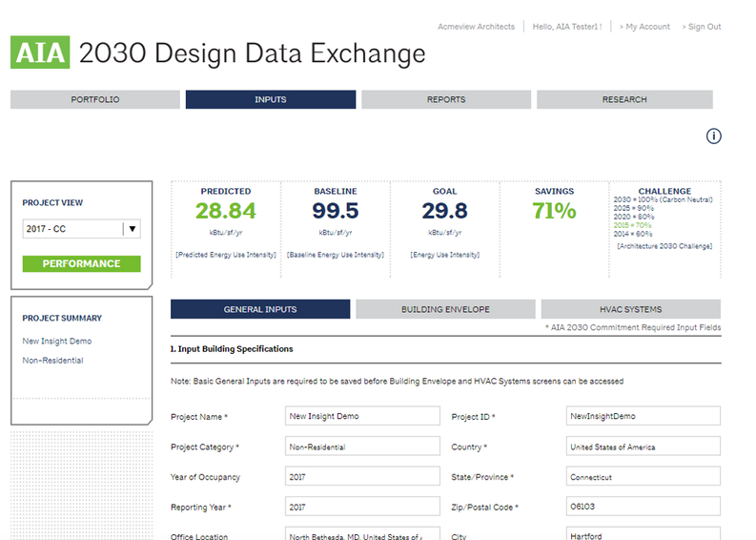
Task: Click the Year of Occupancy field
Action: [362, 476]
